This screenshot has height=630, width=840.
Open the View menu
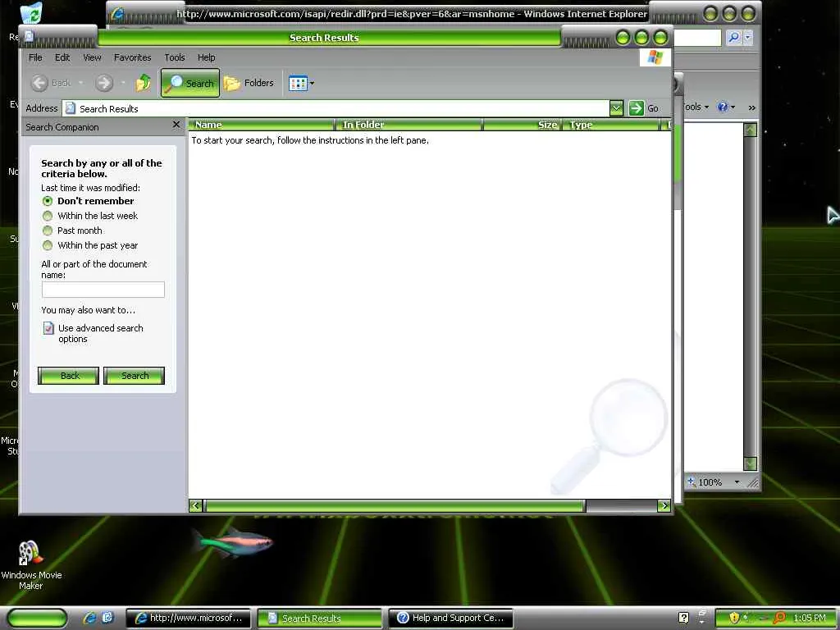(x=92, y=57)
